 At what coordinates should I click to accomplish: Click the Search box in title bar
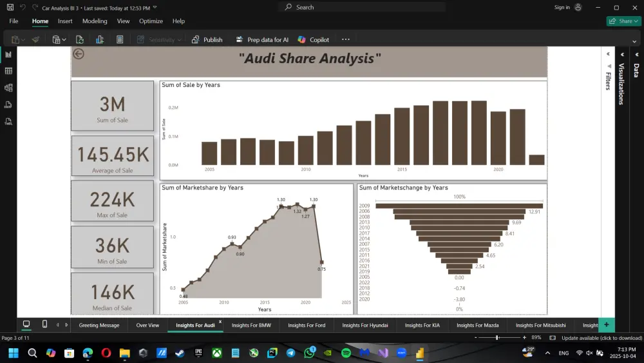click(362, 7)
